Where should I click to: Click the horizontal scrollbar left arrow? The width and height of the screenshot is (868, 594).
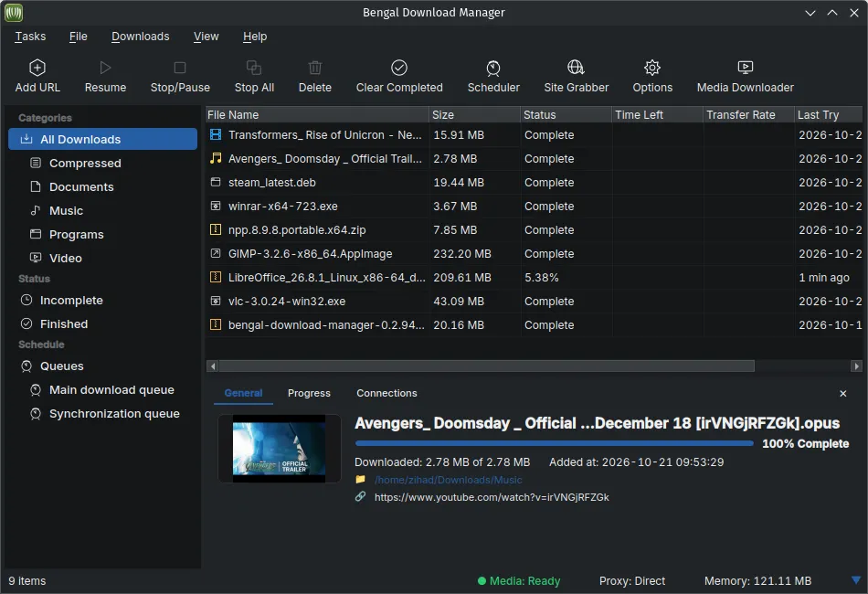point(213,366)
